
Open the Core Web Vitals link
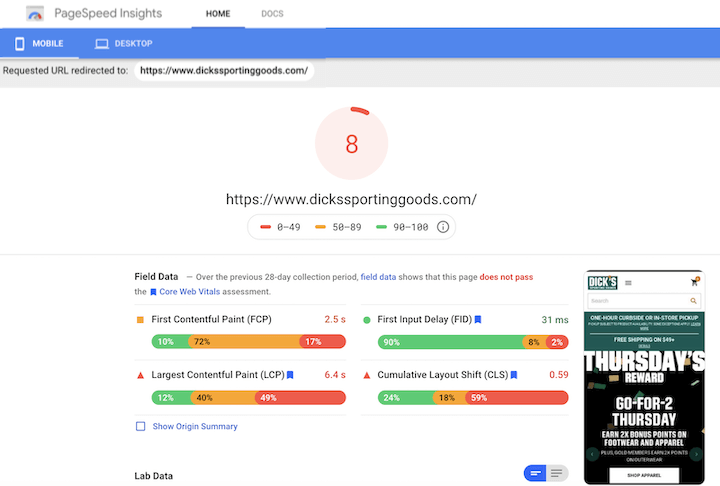[x=190, y=292]
